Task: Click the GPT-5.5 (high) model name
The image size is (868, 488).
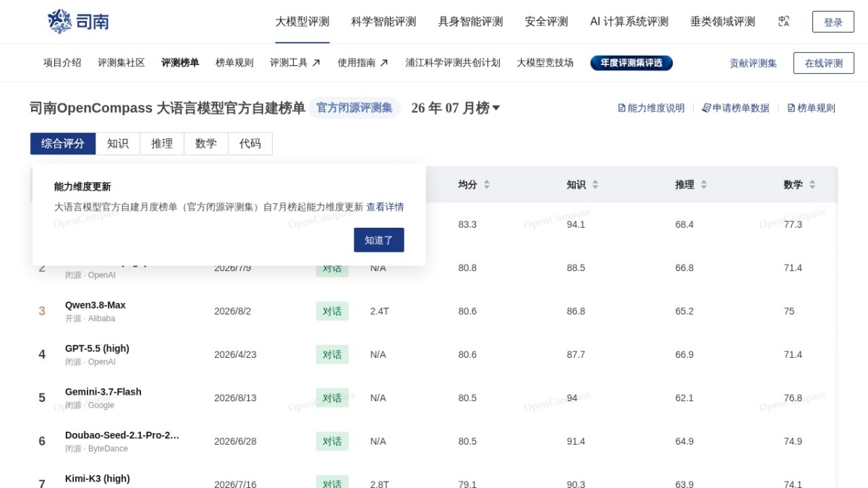Action: (97, 348)
